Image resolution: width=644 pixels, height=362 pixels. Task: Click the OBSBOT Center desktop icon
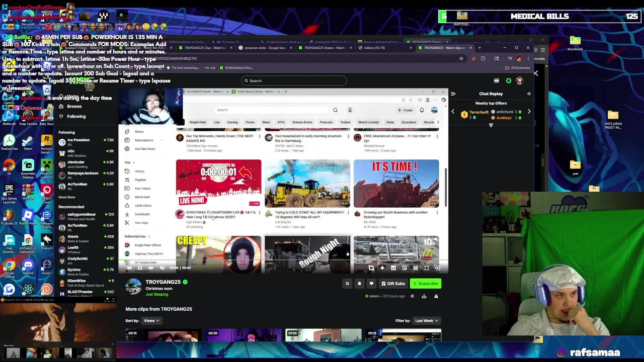click(x=46, y=192)
